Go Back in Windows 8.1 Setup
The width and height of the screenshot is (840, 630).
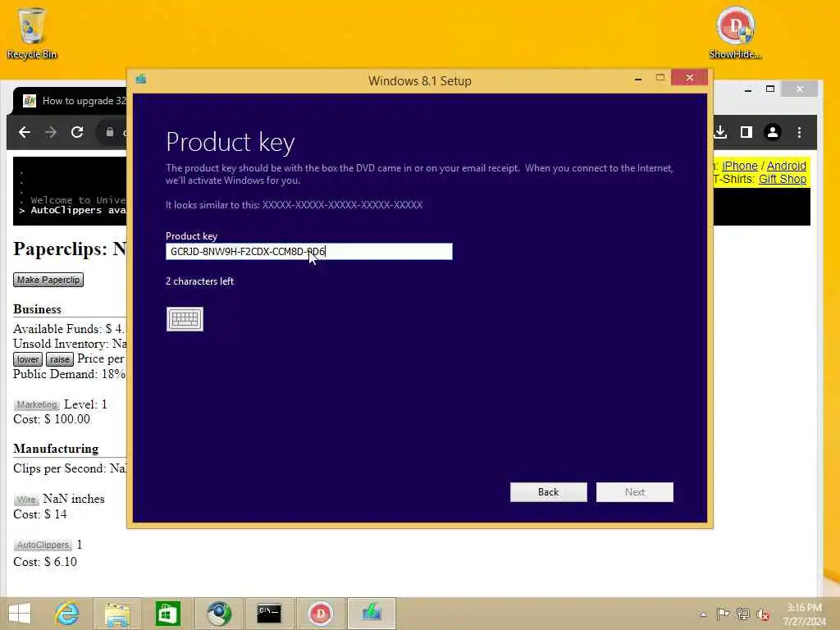(548, 492)
